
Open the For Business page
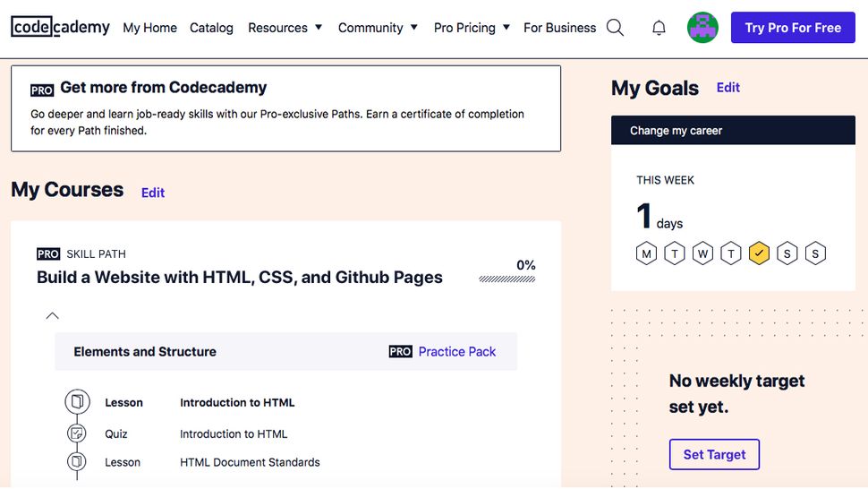click(559, 28)
